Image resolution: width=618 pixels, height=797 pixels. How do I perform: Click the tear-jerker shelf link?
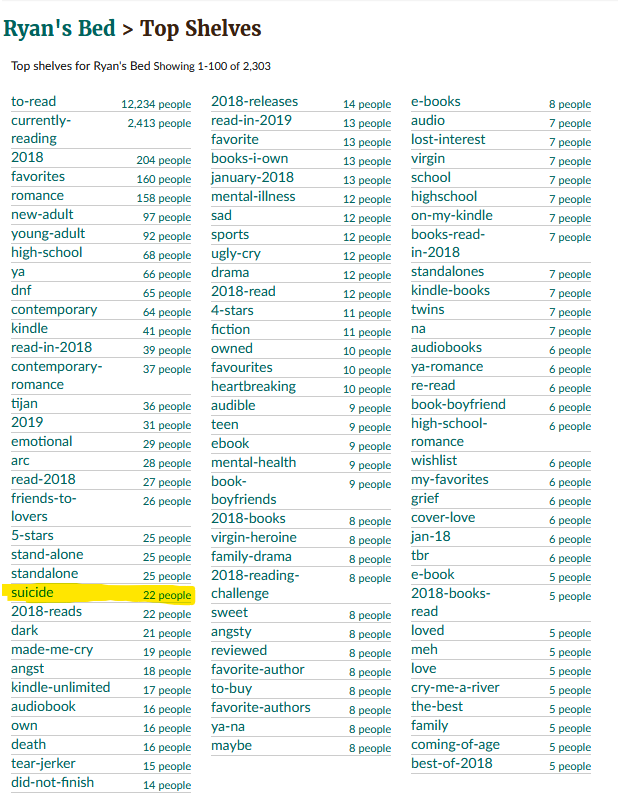pyautogui.click(x=44, y=764)
